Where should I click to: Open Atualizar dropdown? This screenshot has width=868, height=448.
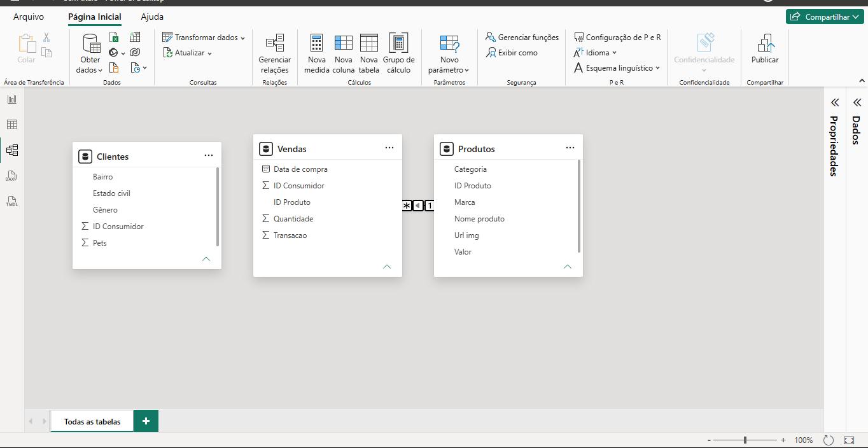(188, 53)
